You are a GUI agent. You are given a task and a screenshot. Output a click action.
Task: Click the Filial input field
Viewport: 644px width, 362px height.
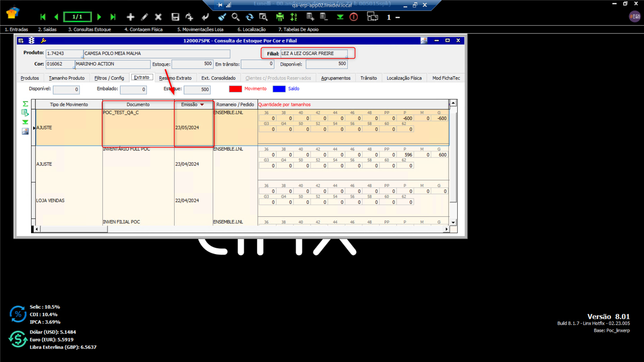pyautogui.click(x=314, y=54)
